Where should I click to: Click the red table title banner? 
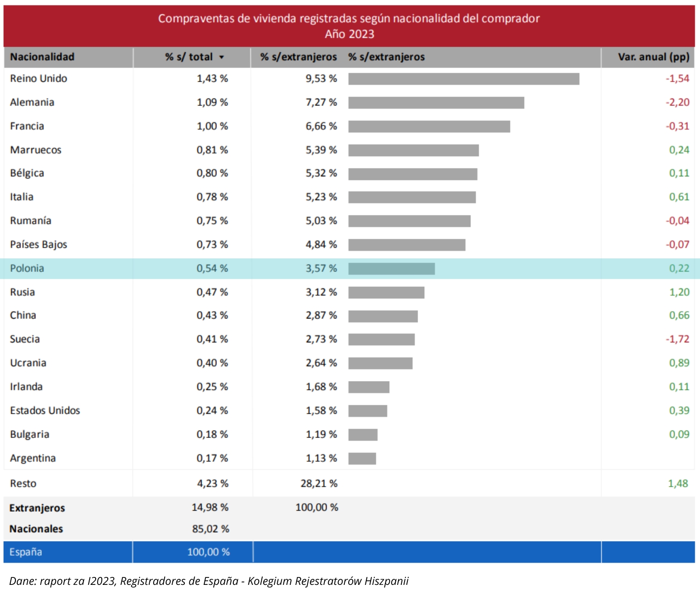tap(349, 26)
